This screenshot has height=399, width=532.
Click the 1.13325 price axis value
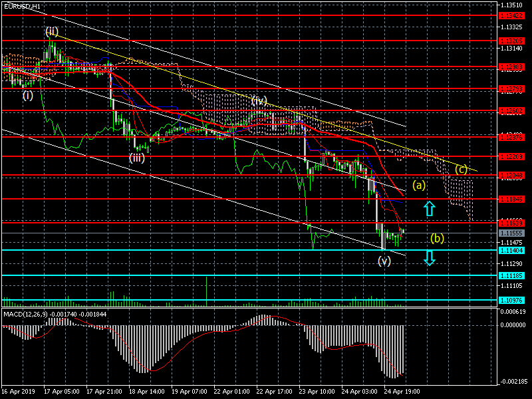tap(511, 27)
